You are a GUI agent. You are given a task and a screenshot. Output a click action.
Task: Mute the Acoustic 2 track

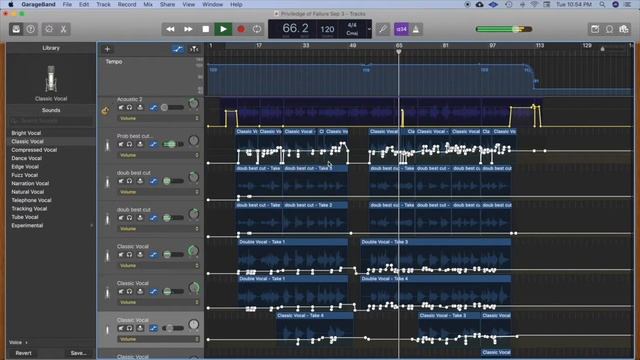pyautogui.click(x=121, y=107)
